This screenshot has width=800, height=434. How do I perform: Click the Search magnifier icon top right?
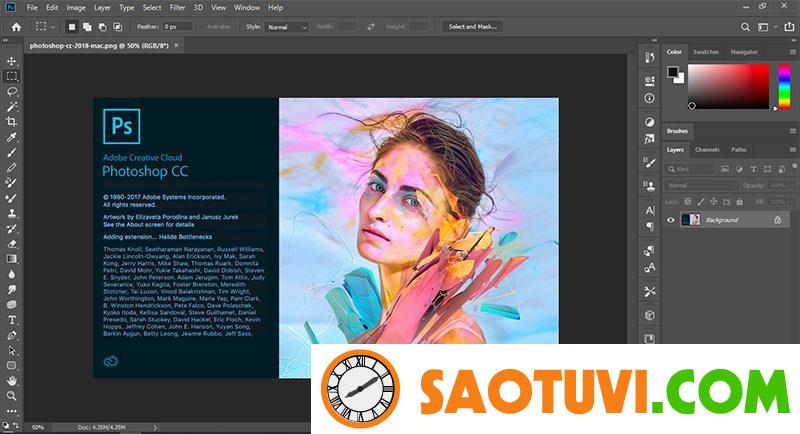pos(745,27)
